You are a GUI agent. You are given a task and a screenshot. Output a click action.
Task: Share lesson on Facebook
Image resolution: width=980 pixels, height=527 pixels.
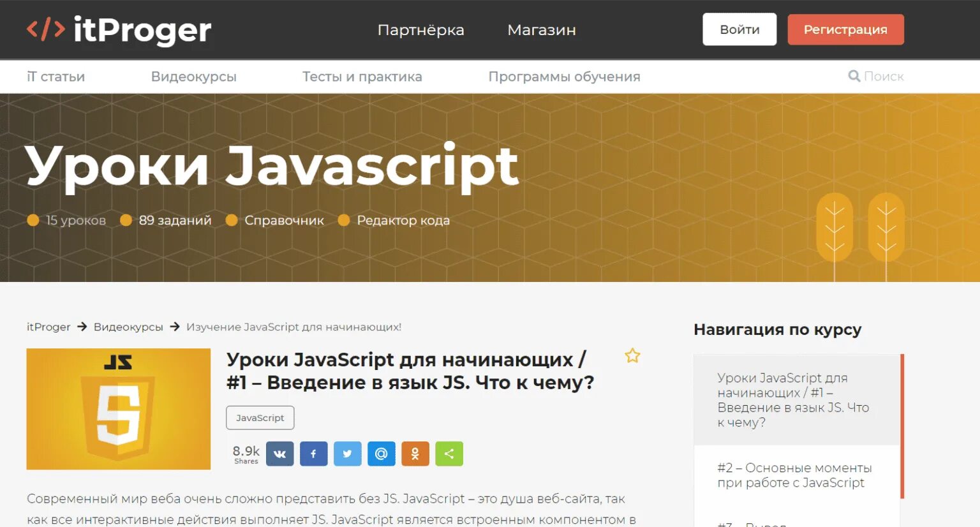click(313, 454)
